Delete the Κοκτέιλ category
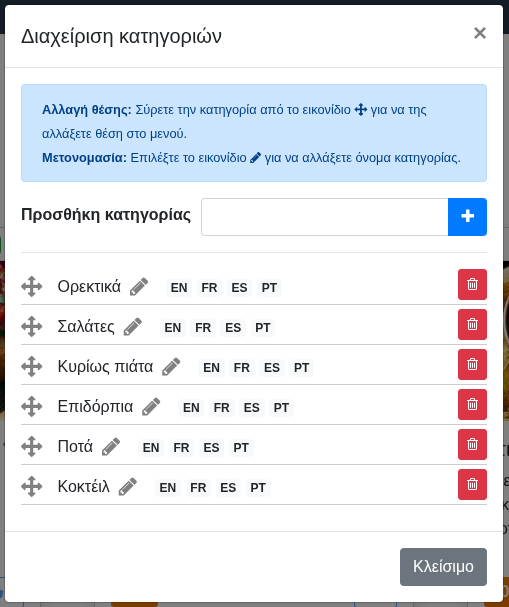The height and width of the screenshot is (607, 509). pyautogui.click(x=472, y=484)
